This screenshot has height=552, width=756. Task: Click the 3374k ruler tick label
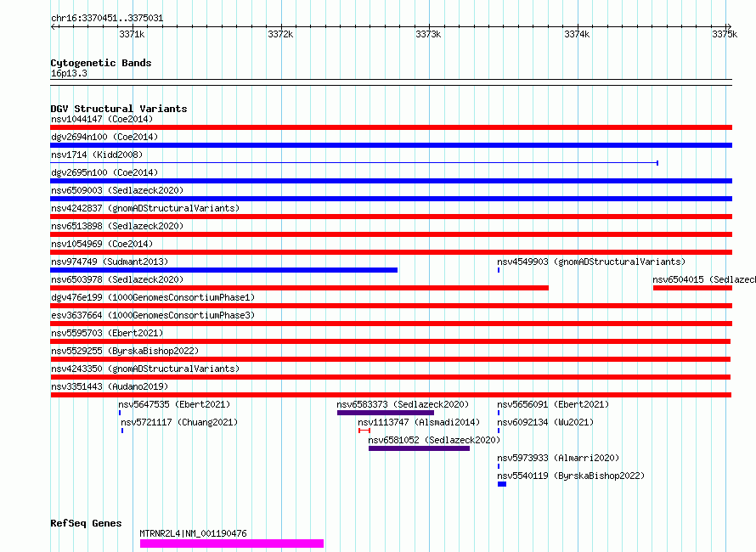577,34
